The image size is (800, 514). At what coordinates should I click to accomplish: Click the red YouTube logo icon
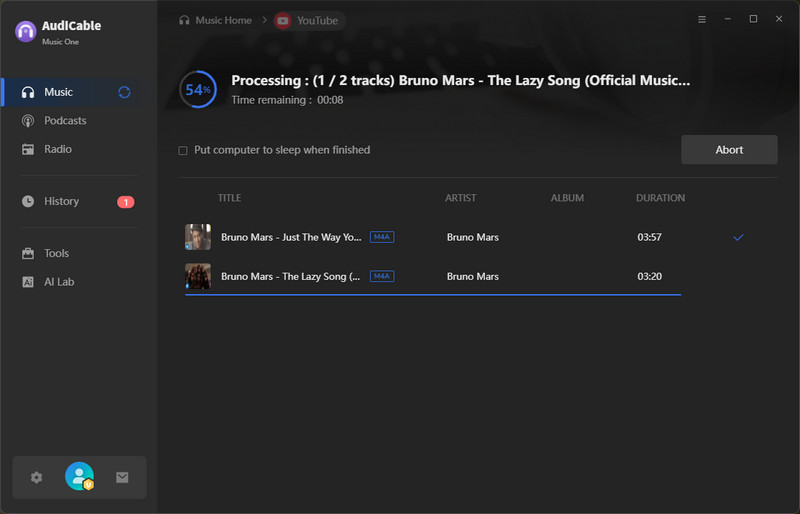283,21
